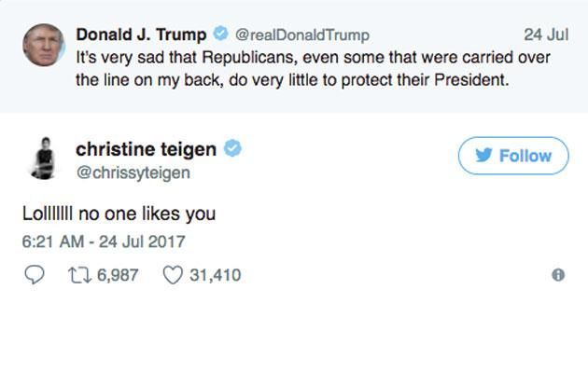Click the 24 Jul date link

tap(546, 35)
